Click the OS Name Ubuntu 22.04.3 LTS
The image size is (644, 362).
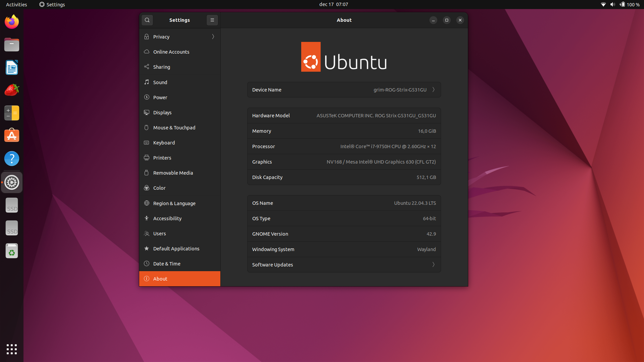415,203
